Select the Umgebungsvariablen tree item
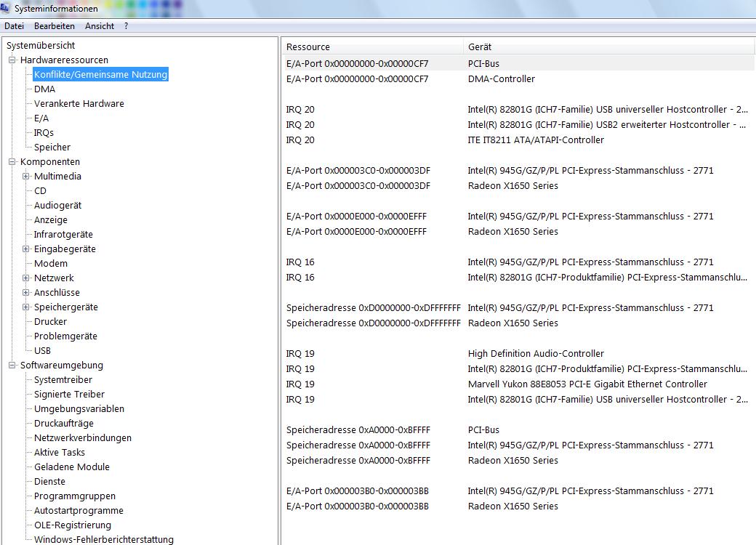This screenshot has width=756, height=545. (x=79, y=408)
